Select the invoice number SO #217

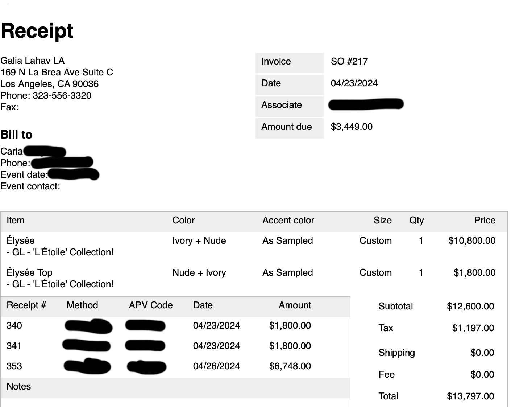349,61
